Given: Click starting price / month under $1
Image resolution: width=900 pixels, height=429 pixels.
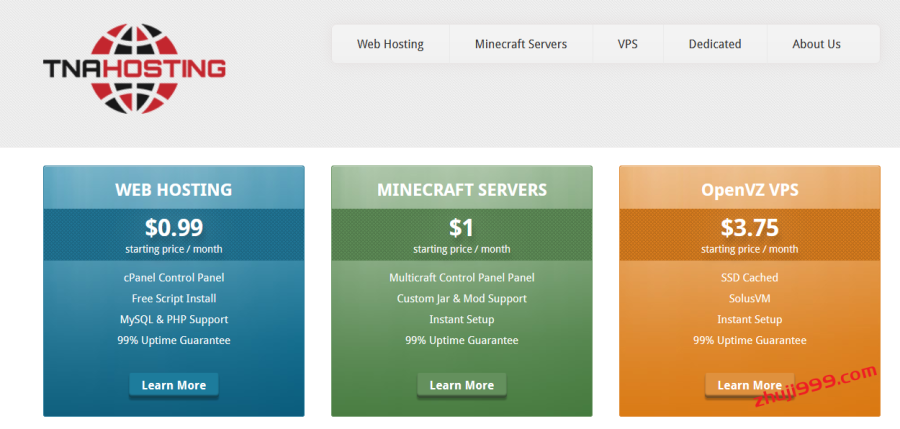Looking at the screenshot, I should [x=461, y=249].
